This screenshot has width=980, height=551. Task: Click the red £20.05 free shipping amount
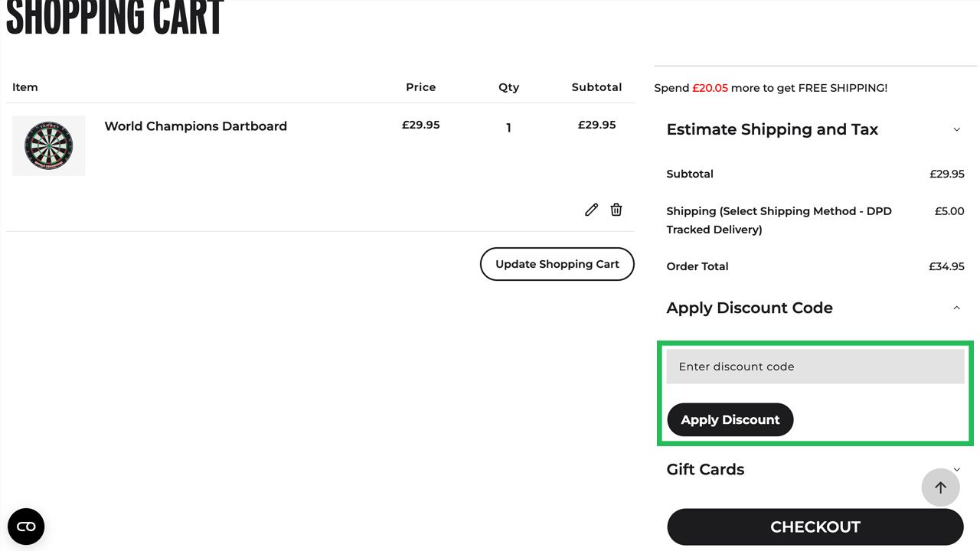click(x=710, y=88)
